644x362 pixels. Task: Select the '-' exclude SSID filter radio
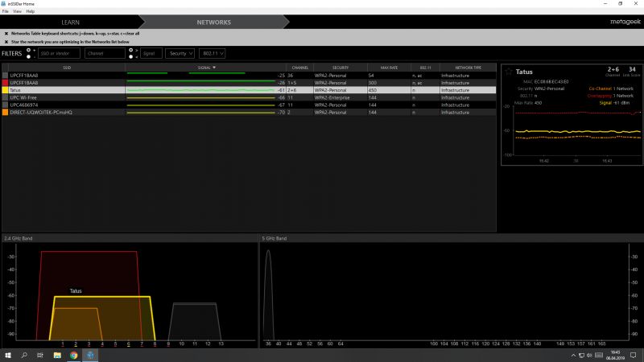pyautogui.click(x=28, y=56)
